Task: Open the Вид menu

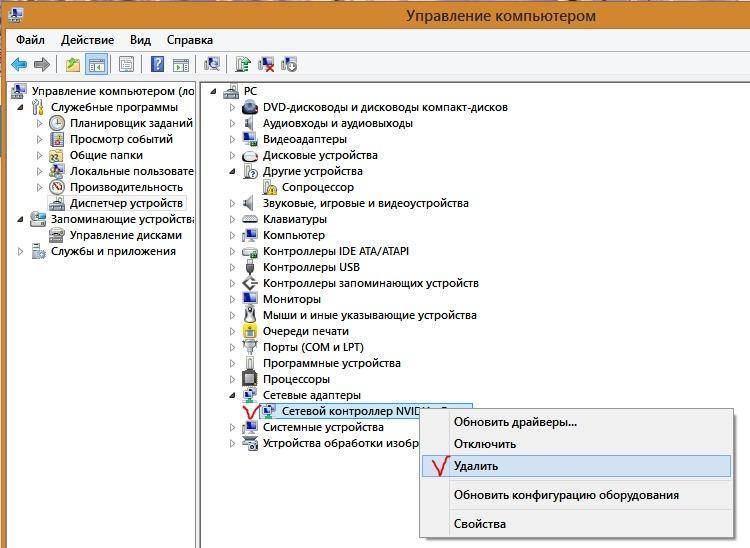Action: (140, 40)
